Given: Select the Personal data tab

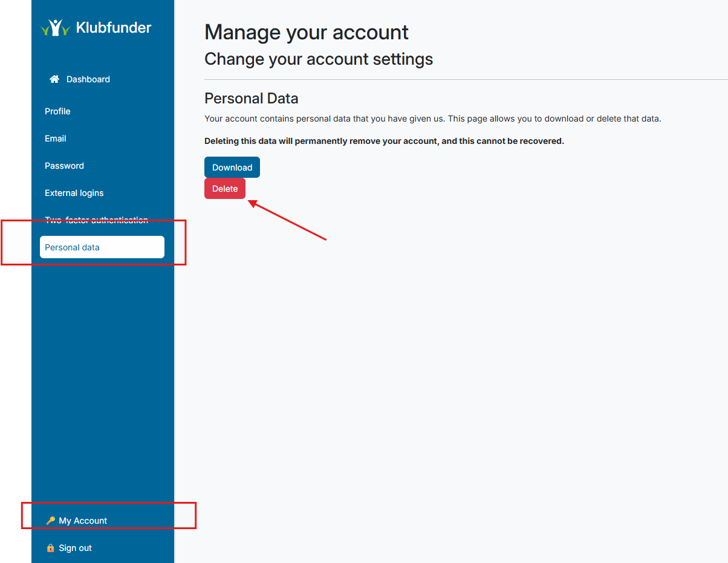Looking at the screenshot, I should 72,247.
